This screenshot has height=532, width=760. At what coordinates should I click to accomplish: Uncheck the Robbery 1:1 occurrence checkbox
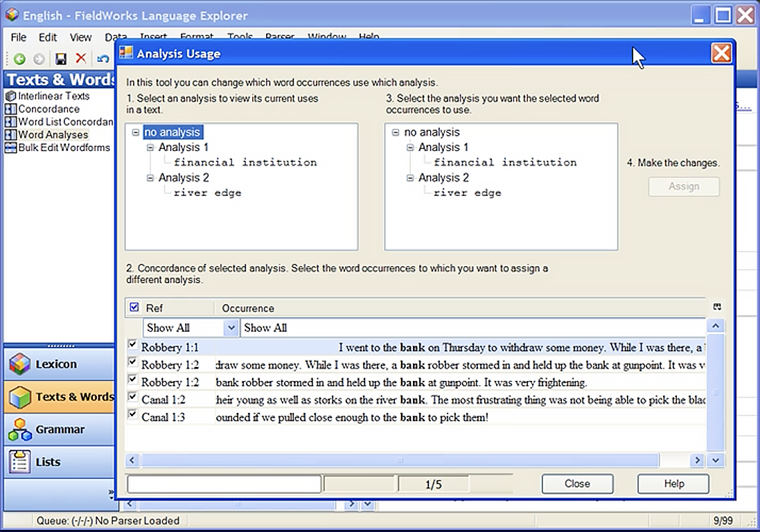132,344
